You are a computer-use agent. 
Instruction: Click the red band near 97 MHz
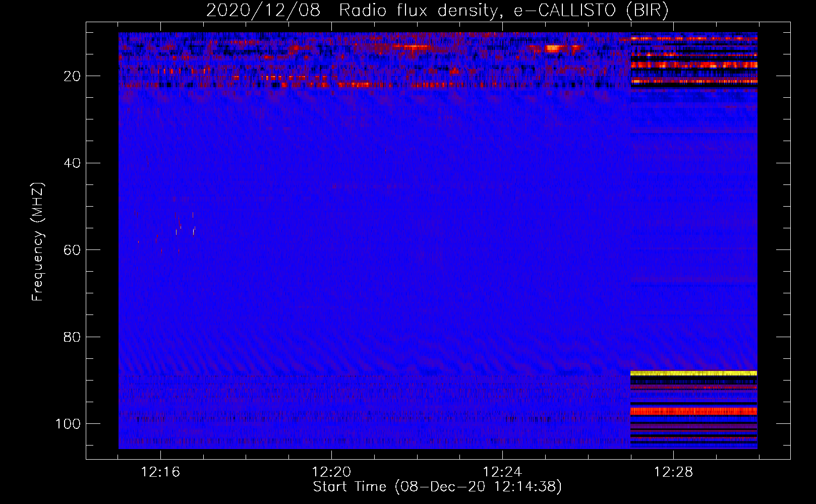tap(694, 411)
